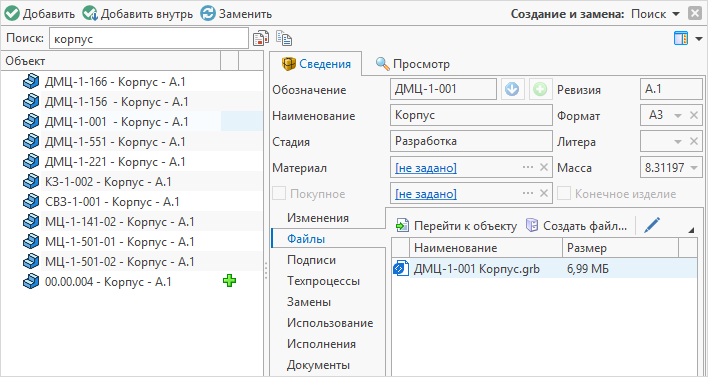Viewport: 708px width, 377px height.
Task: Click the copy documents icon next to search field
Action: click(284, 38)
